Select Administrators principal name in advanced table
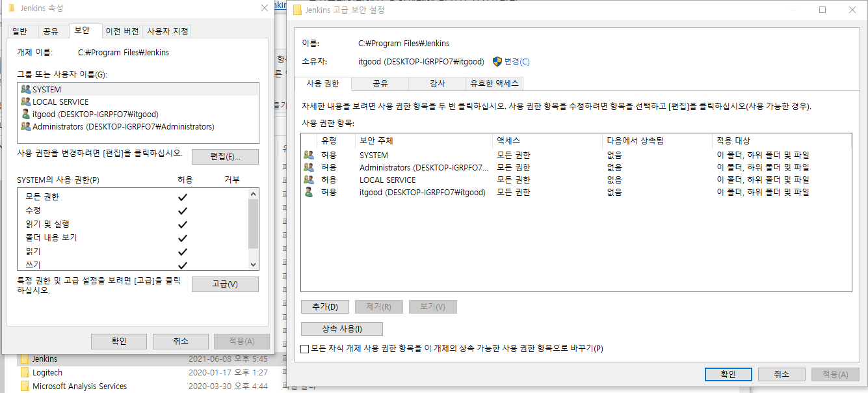 pyautogui.click(x=423, y=167)
